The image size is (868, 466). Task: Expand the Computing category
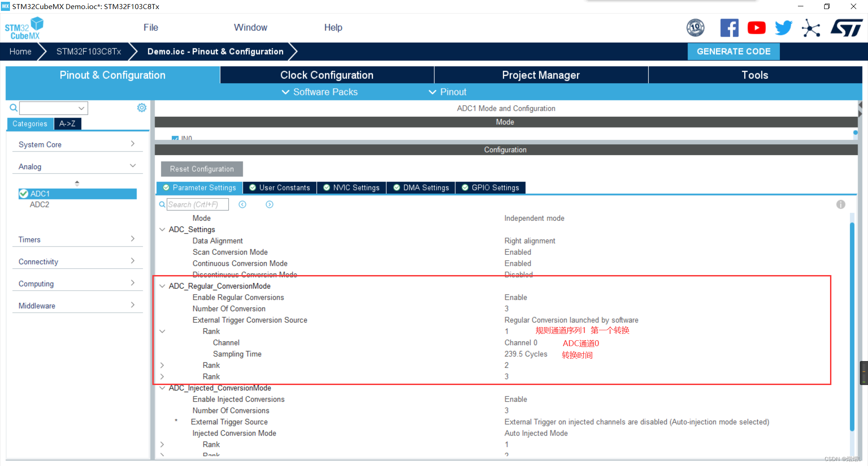point(132,283)
